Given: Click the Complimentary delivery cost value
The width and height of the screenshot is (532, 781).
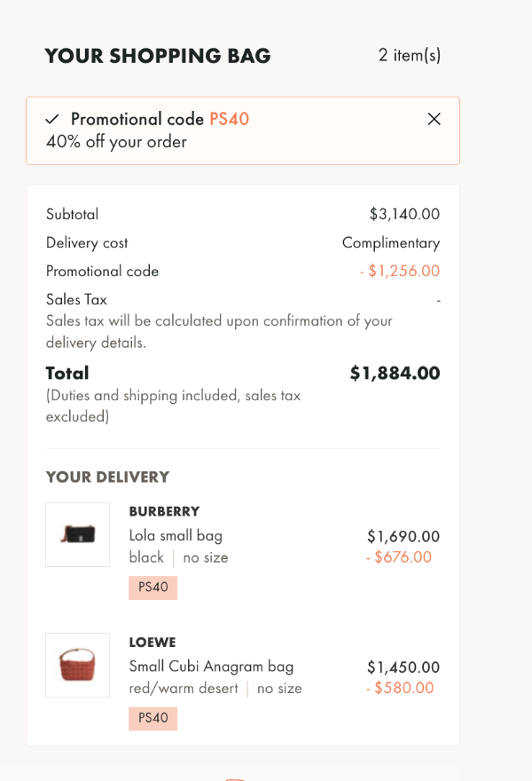Looking at the screenshot, I should [x=391, y=243].
